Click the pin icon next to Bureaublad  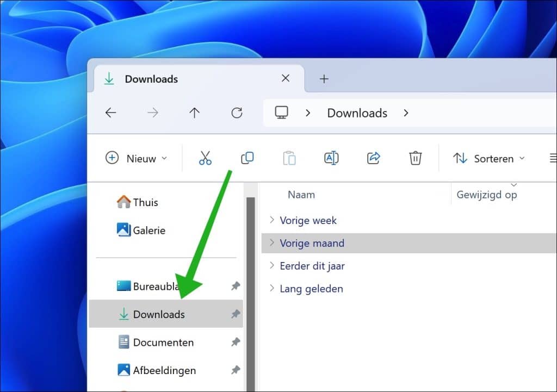pyautogui.click(x=236, y=286)
